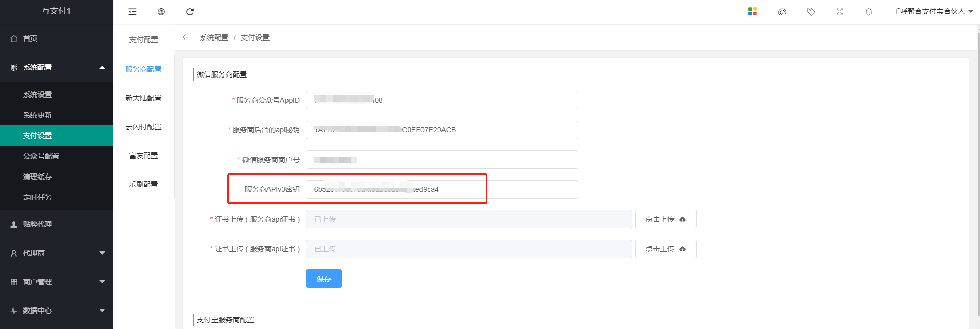
Task: Click the 系统配置 building icon
Action: tap(14, 67)
